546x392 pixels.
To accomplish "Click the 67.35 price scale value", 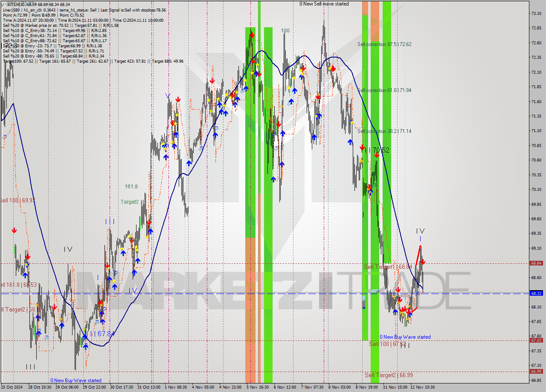I will pyautogui.click(x=536, y=351).
